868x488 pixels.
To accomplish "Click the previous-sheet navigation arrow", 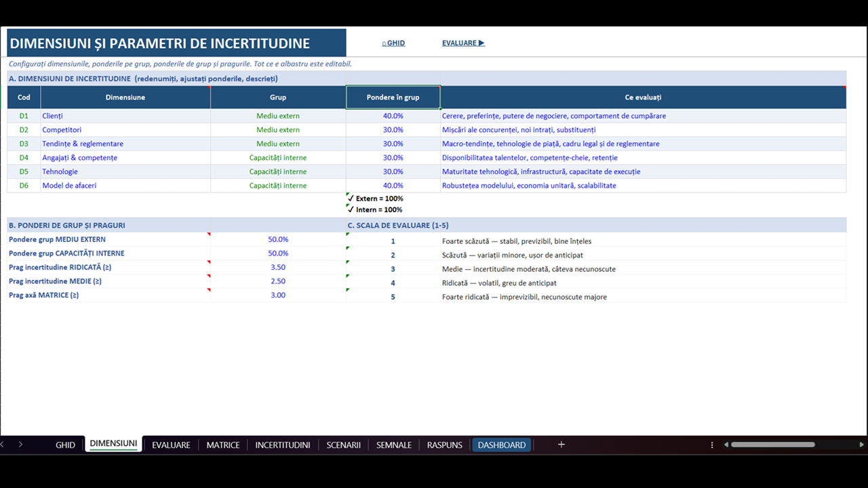I will 3,445.
